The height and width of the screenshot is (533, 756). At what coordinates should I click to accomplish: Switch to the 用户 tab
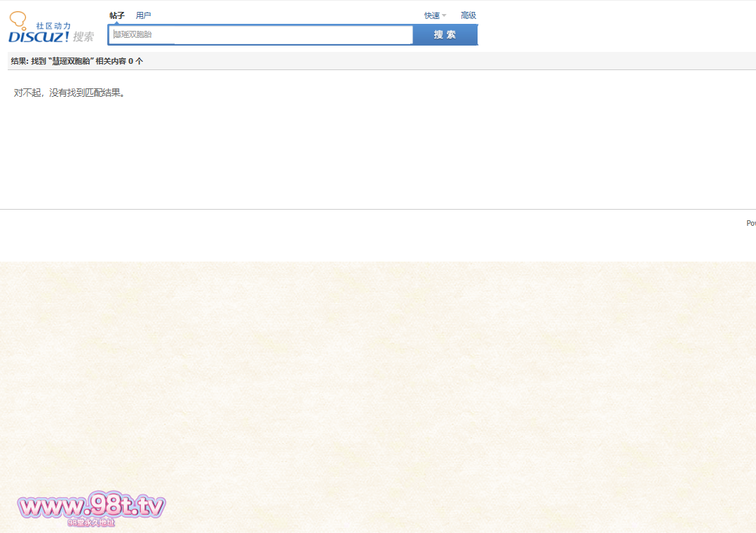(143, 15)
